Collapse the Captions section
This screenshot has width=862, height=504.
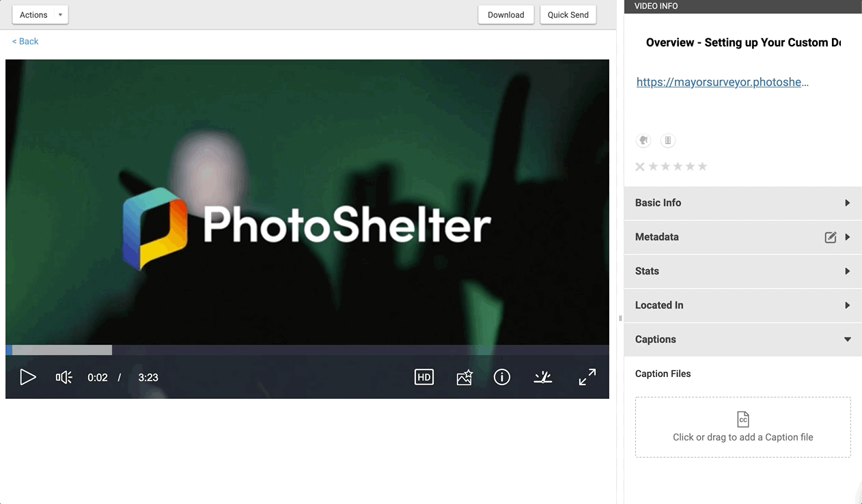tap(743, 339)
